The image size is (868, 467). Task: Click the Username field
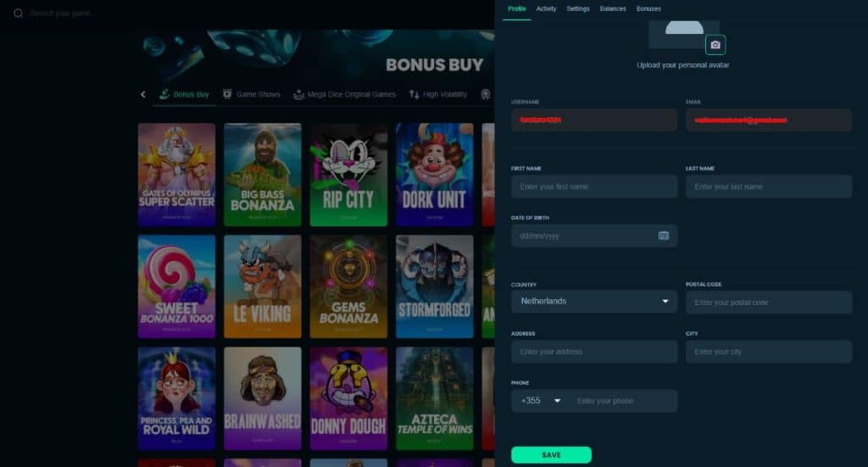(594, 120)
